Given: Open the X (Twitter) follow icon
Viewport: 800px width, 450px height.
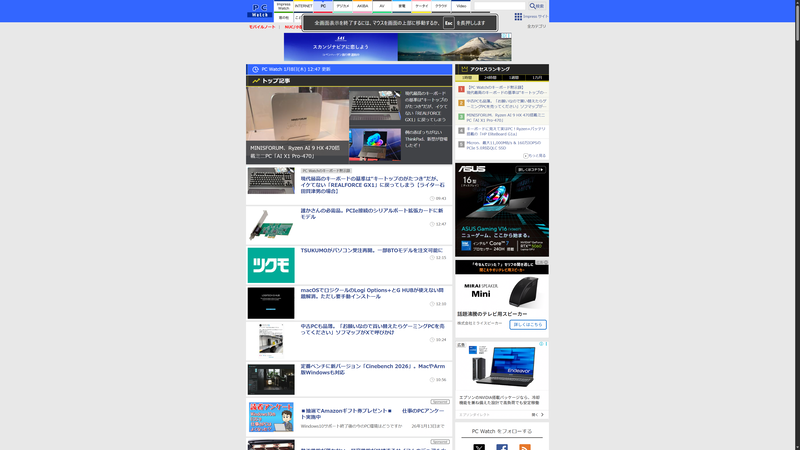Looking at the screenshot, I should tap(479, 447).
